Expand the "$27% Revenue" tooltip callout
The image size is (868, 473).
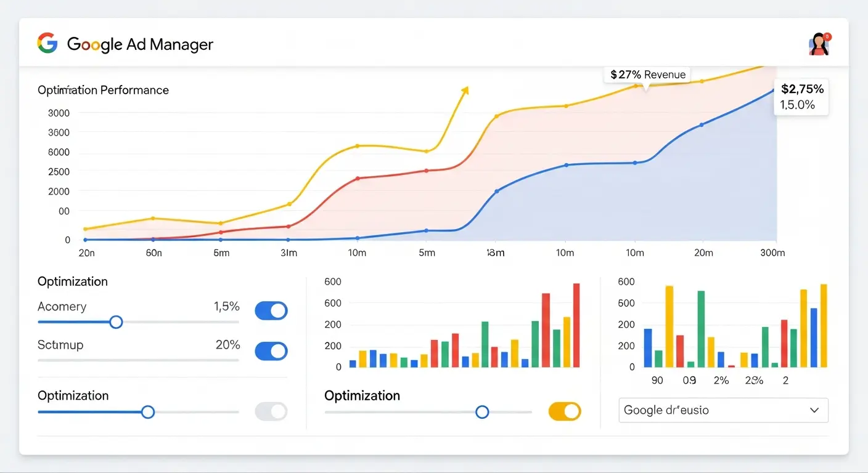pyautogui.click(x=647, y=75)
